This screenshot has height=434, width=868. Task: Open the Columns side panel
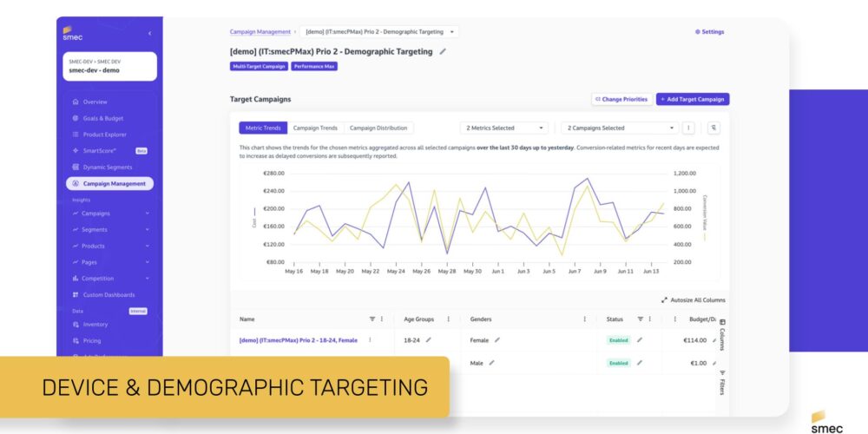pos(722,334)
